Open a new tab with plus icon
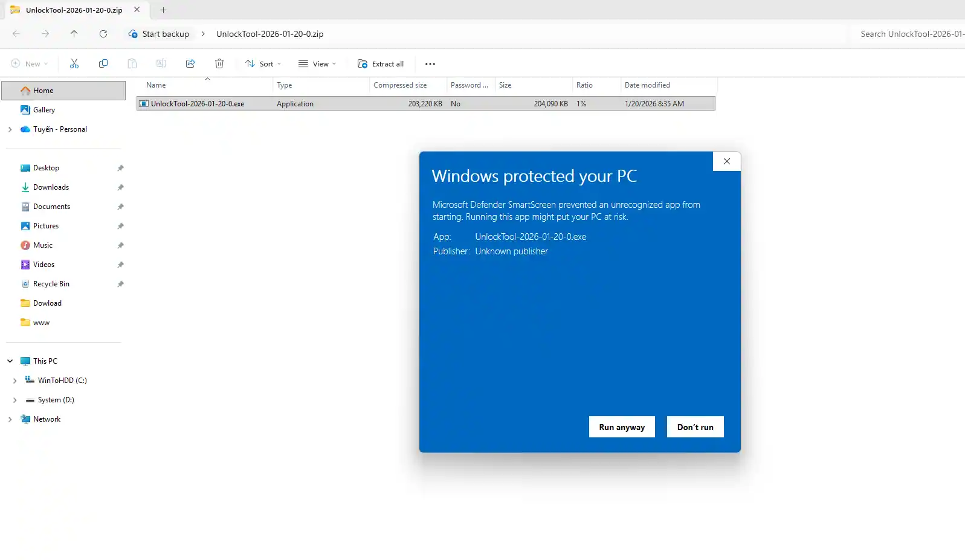This screenshot has width=965, height=560. [x=163, y=10]
